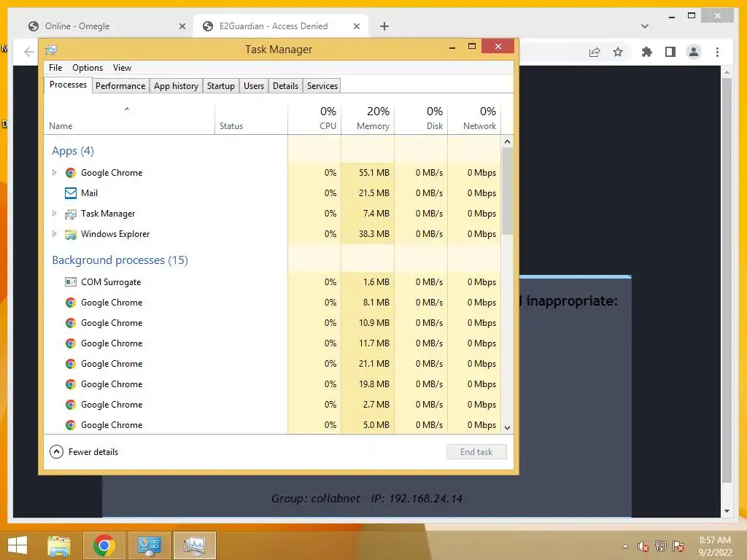Open File Explorer from taskbar
Viewport: 747px width, 560px height.
coord(59,545)
